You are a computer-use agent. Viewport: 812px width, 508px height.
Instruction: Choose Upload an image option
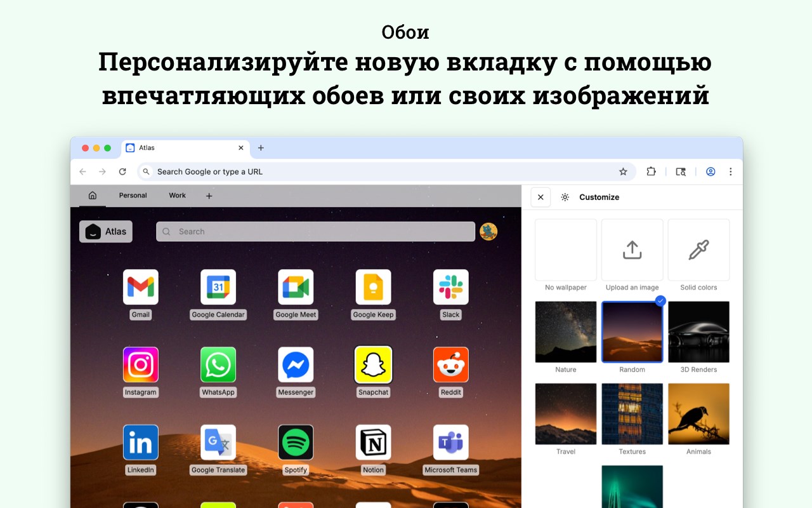[632, 250]
